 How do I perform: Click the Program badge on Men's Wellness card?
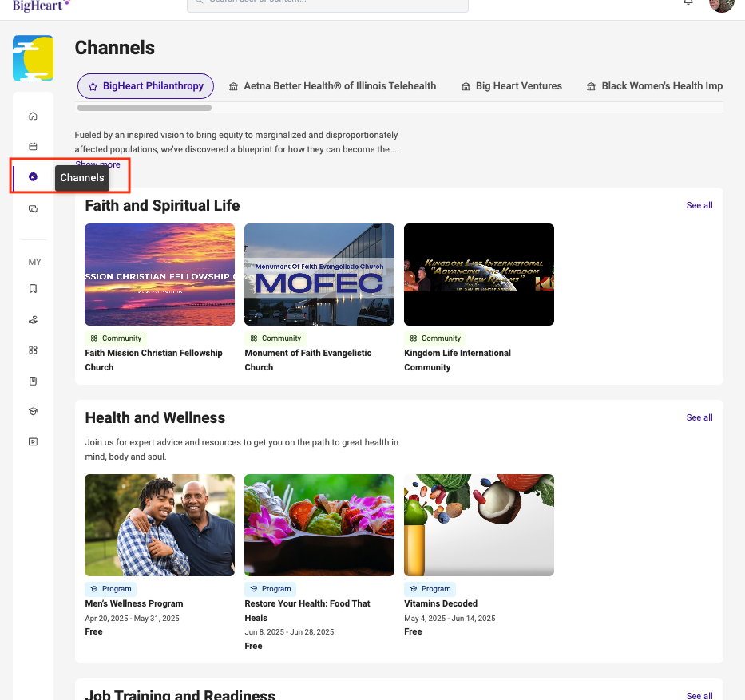tap(111, 589)
